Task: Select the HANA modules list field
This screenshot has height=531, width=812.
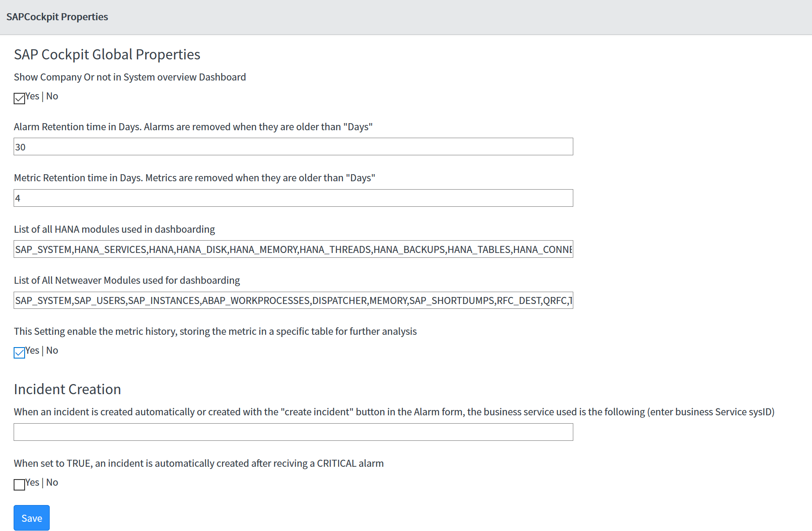Action: (x=293, y=249)
